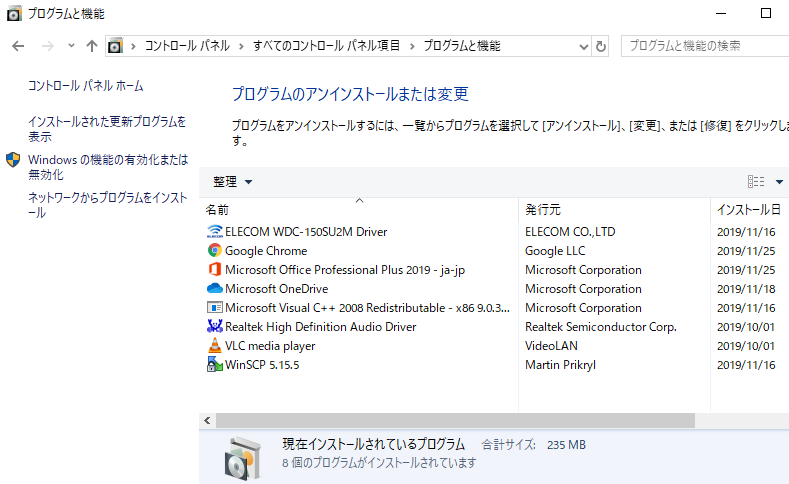This screenshot has width=789, height=484.
Task: Click publisher Realtek Semiconductor Corp. cell
Action: (x=601, y=327)
